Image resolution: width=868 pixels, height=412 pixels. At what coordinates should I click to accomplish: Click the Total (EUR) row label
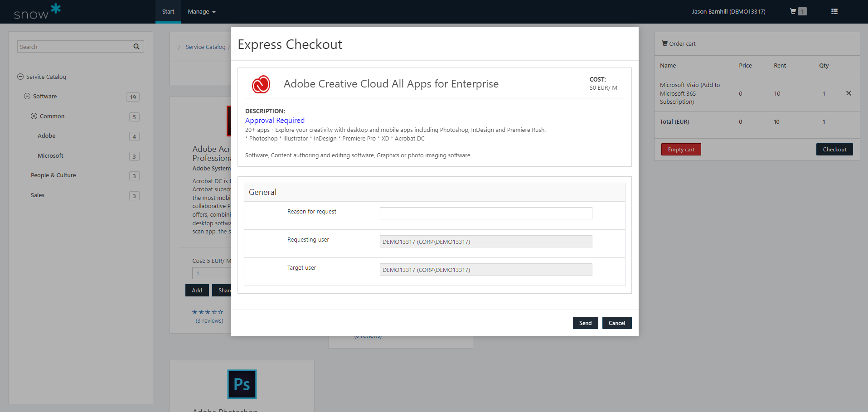[x=674, y=121]
